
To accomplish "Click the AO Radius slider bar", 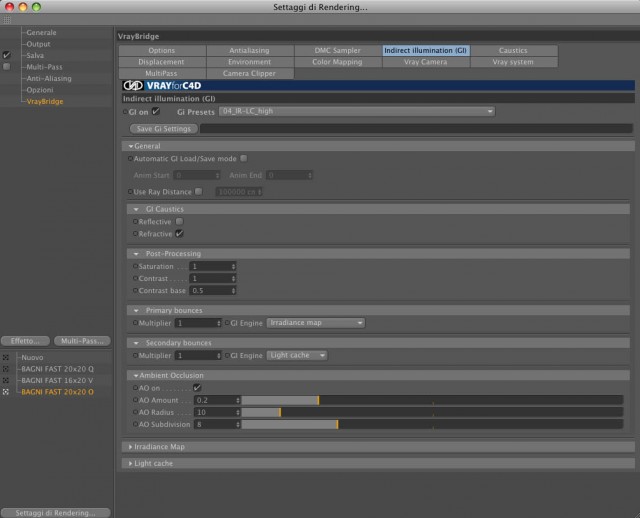I will point(432,412).
